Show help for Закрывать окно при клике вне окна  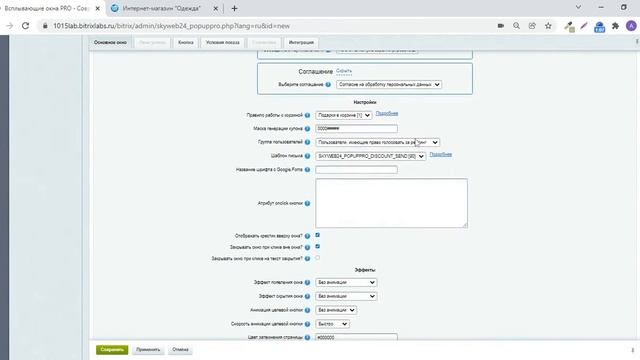[x=307, y=247]
